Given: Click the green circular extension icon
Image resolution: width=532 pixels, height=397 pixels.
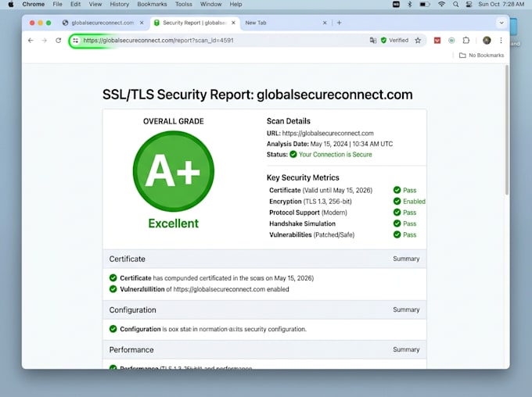Looking at the screenshot, I should point(451,41).
